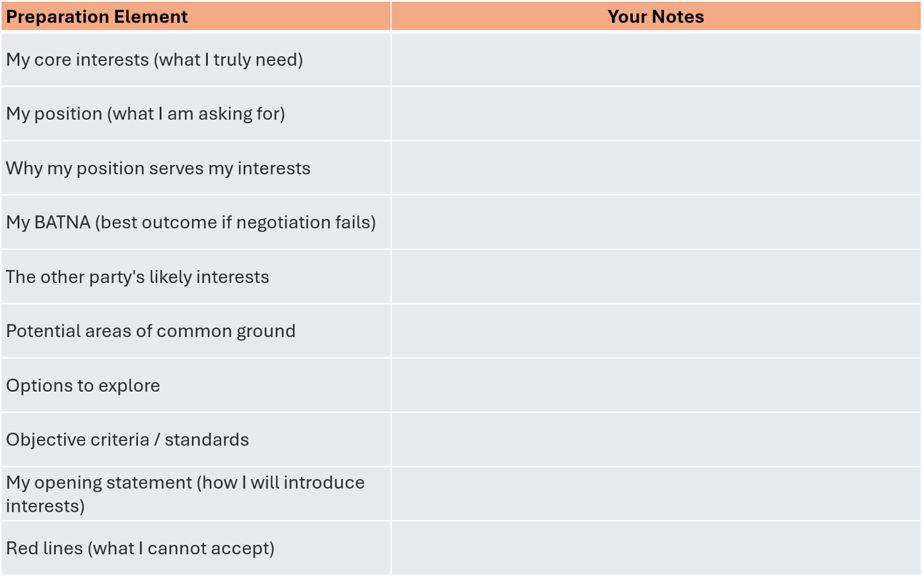Select The other party's likely interests cell

click(196, 277)
